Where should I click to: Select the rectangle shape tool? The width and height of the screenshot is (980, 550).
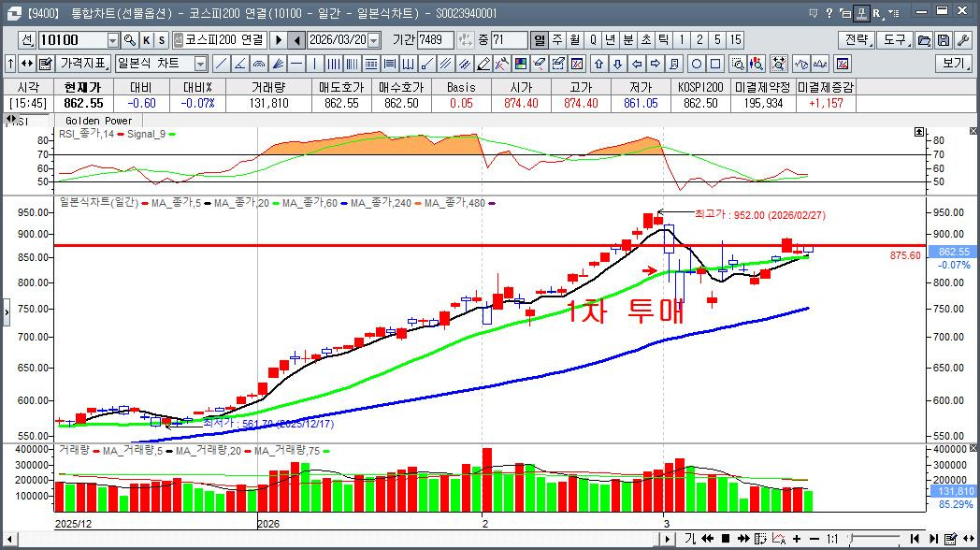click(x=715, y=63)
